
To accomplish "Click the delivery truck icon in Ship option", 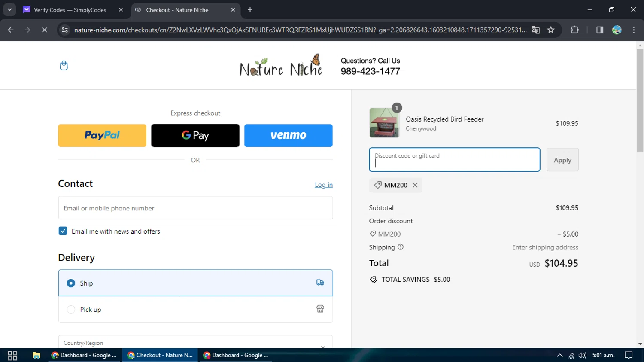I will tap(320, 283).
